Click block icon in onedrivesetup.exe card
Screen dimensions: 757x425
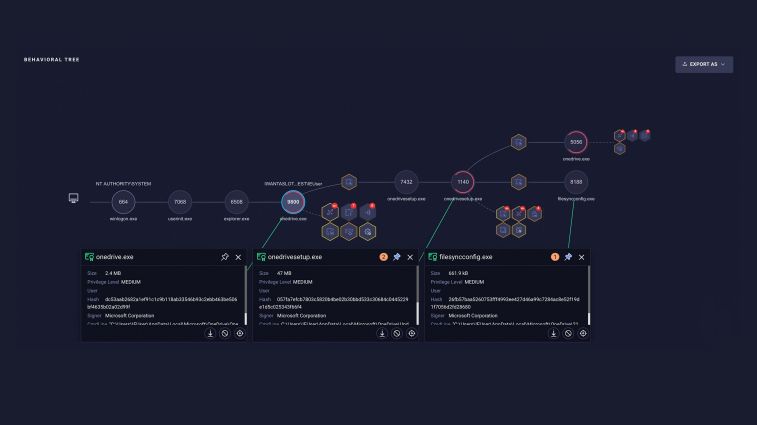coord(397,333)
